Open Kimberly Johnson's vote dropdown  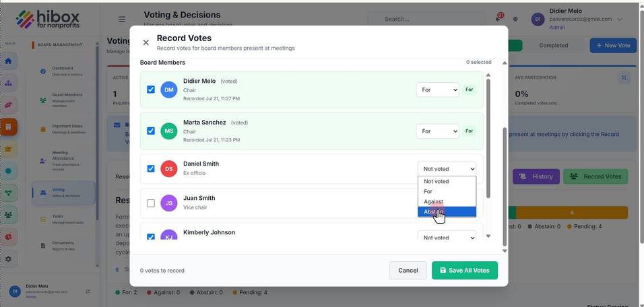pos(447,236)
